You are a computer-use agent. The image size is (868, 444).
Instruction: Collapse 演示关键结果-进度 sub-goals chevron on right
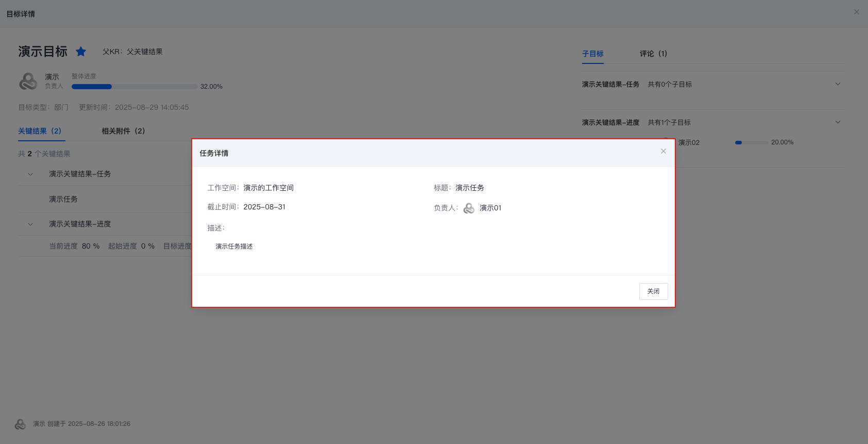(x=838, y=122)
